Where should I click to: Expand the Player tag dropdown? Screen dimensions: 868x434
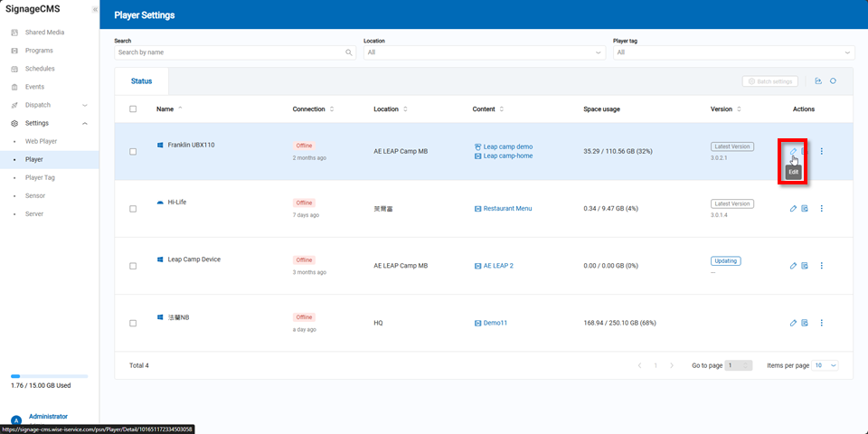(x=733, y=52)
